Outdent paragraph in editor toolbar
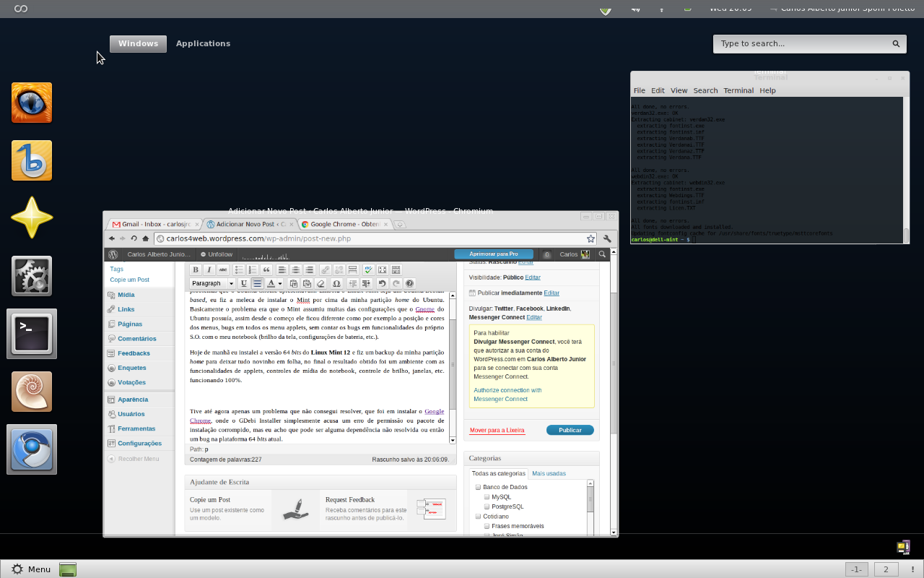Screen dimensions: 924x578 pyautogui.click(x=353, y=283)
